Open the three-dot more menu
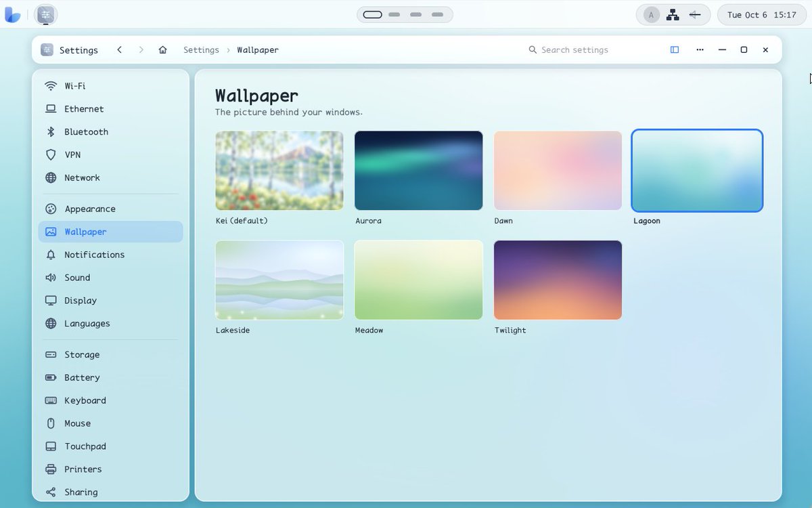Image resolution: width=812 pixels, height=508 pixels. click(700, 50)
